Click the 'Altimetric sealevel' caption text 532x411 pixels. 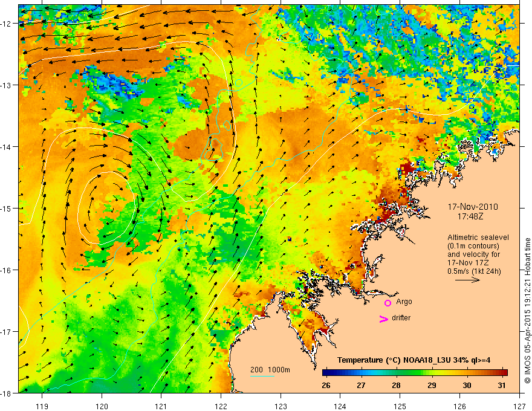(x=478, y=238)
